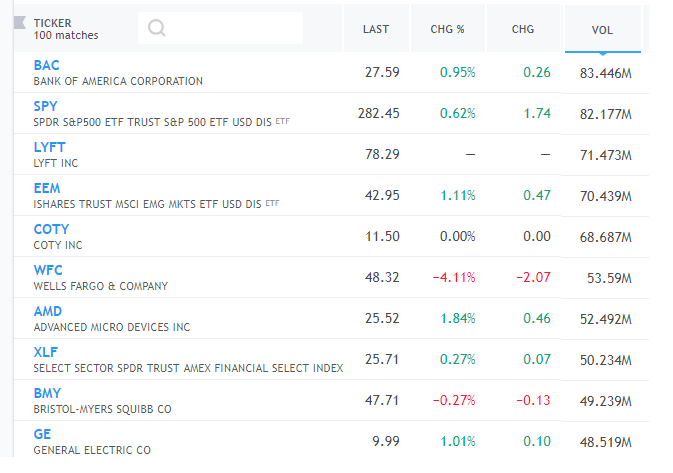Viewport: 673px width, 473px height.
Task: Click 'SPDR S&P500 ETF TRUST S&P 500 ETF USD DIS' text
Action: pyautogui.click(x=152, y=122)
